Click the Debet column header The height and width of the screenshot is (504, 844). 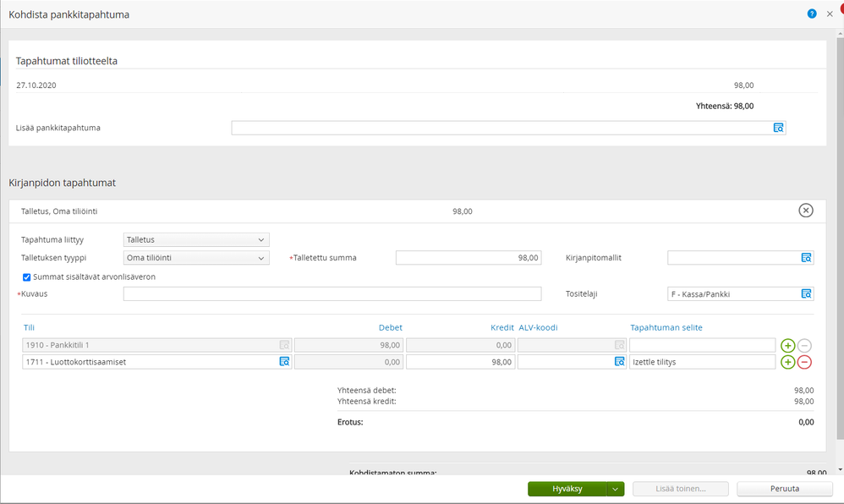click(x=390, y=327)
